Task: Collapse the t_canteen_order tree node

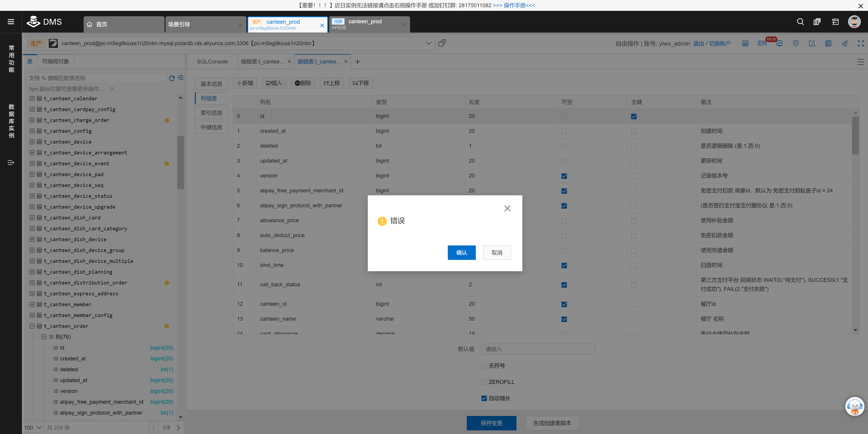Action: pyautogui.click(x=32, y=326)
